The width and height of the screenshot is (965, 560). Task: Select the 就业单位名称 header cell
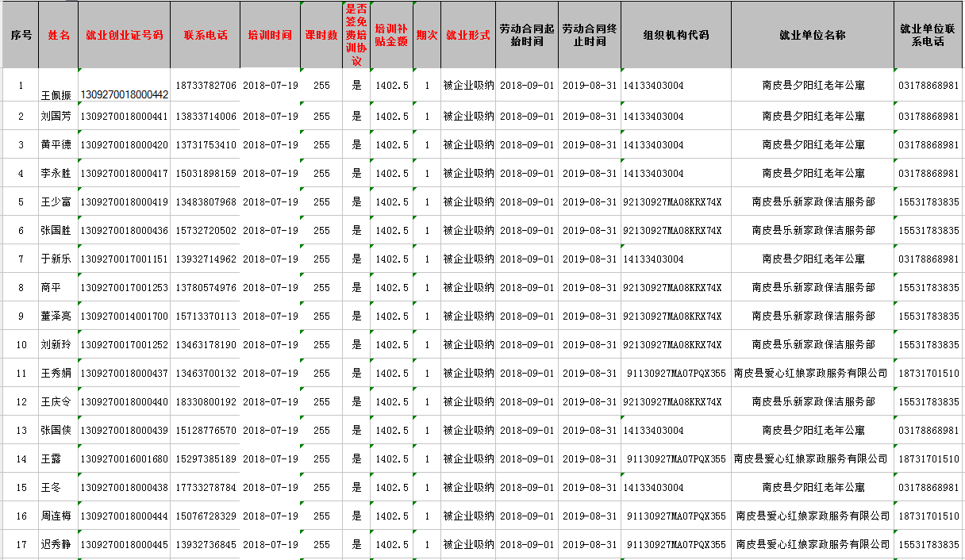[812, 36]
